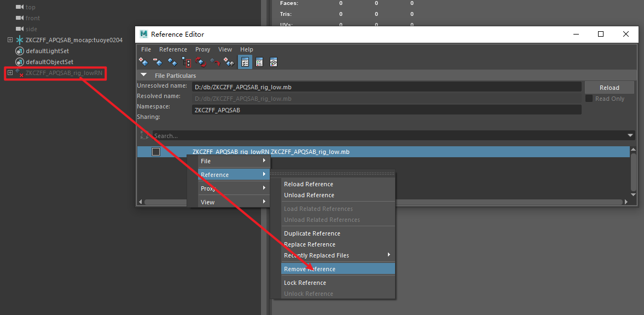Click the Select File Contents icon
This screenshot has width=644, height=315.
(x=187, y=62)
